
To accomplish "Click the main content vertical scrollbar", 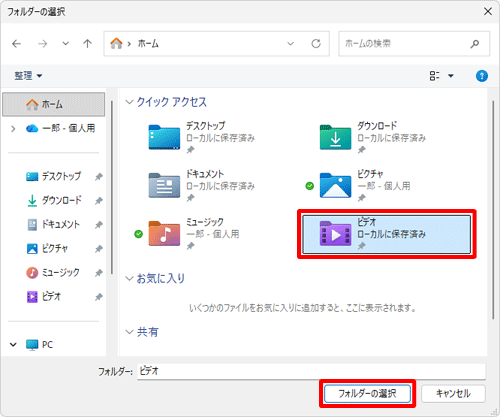I will (x=493, y=210).
